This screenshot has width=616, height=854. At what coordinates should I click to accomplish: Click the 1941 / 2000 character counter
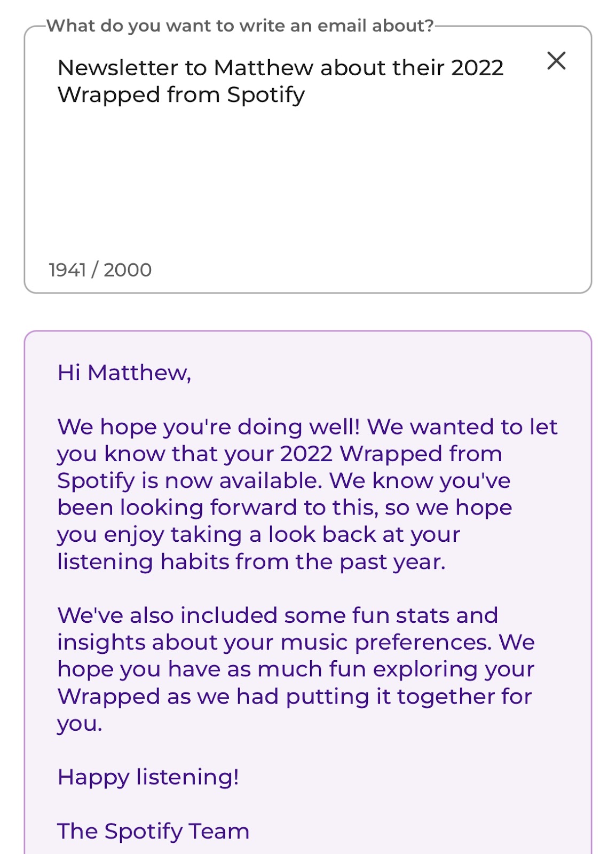[x=100, y=270]
